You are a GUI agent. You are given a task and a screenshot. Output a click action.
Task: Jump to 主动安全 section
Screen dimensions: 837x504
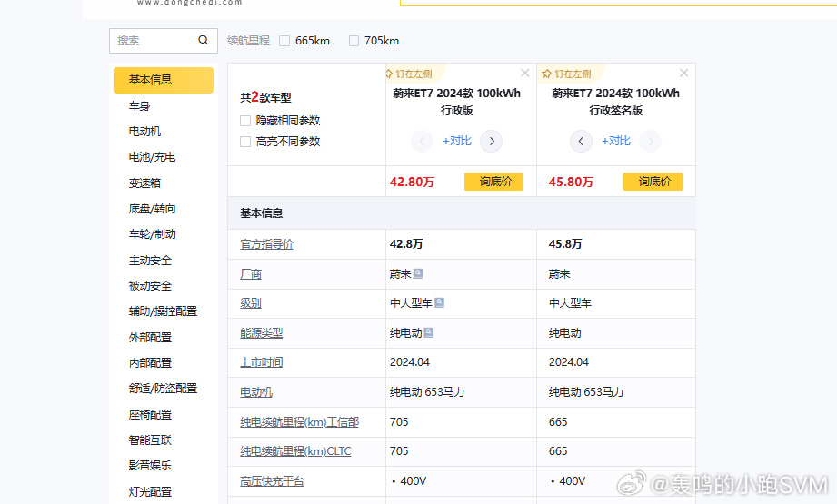point(150,261)
